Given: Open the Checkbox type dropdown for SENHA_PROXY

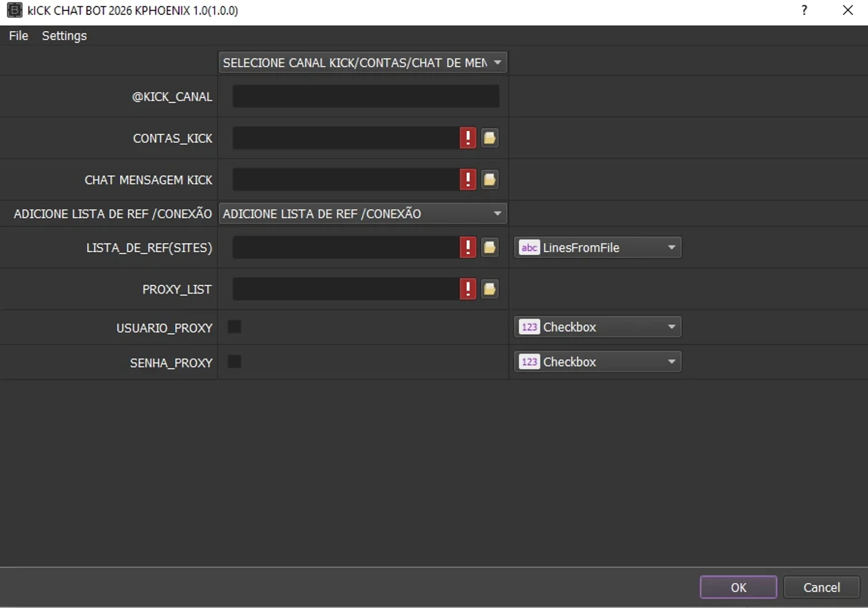Looking at the screenshot, I should (x=598, y=362).
